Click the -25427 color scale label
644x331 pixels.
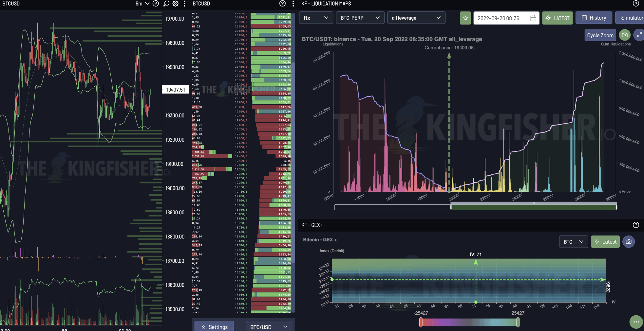point(421,313)
